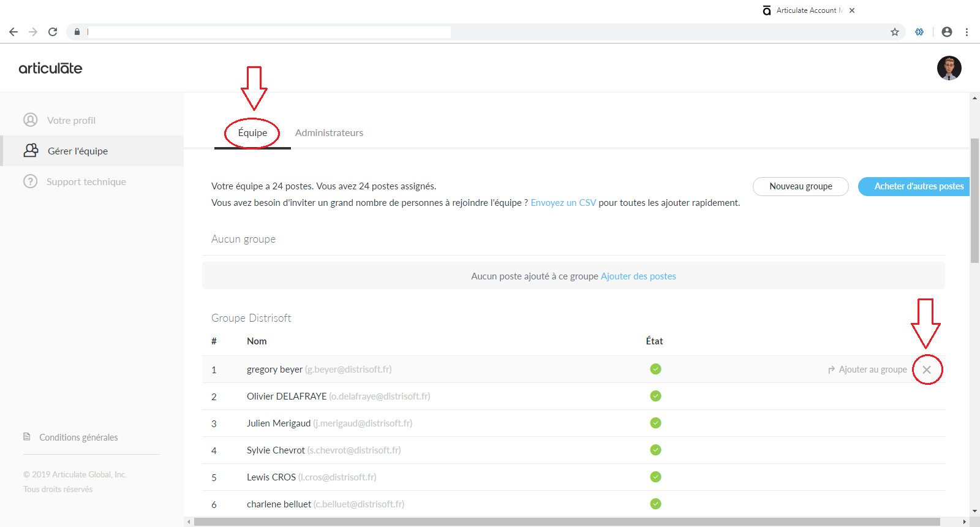Click the vertical scrollbar thumb
This screenshot has height=527, width=980.
point(974,200)
